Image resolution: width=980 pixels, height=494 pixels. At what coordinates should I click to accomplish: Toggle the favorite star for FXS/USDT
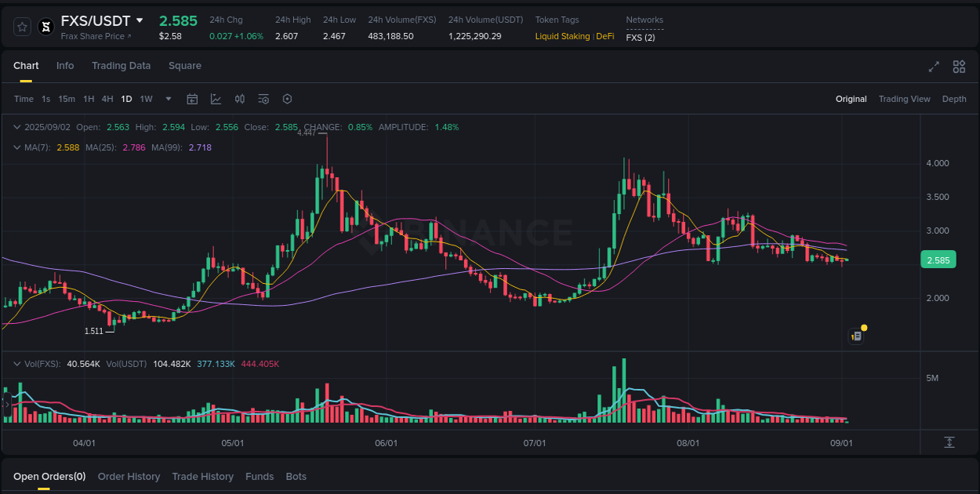point(21,26)
